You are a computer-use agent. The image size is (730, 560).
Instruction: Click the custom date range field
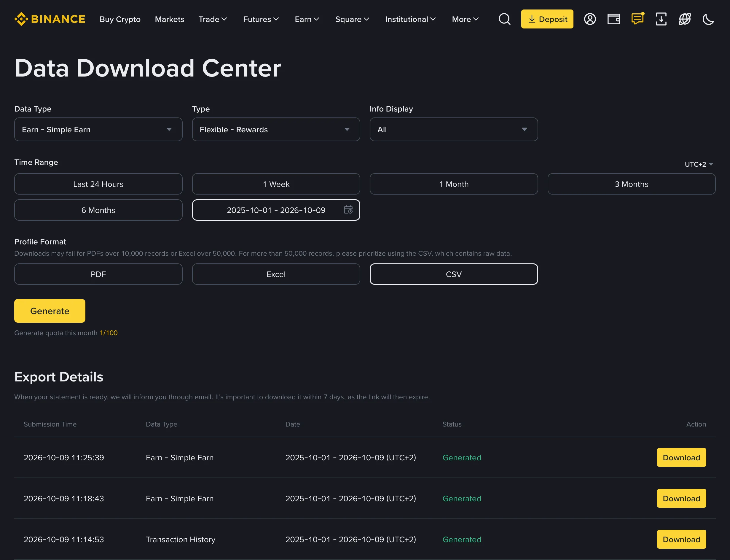pos(276,210)
